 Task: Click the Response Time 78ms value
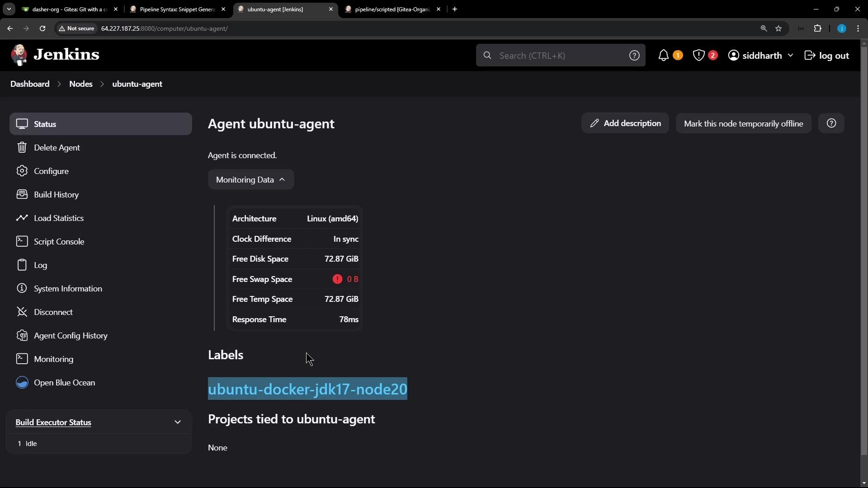[x=349, y=319]
